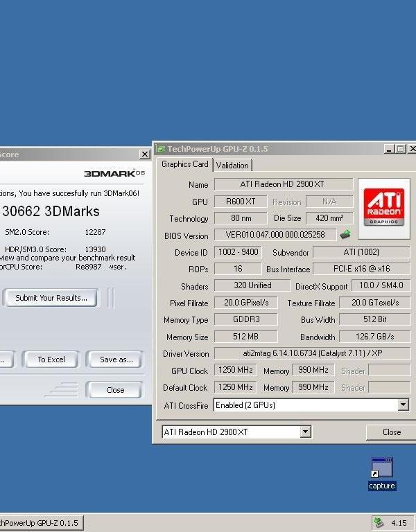Click Close in the 3DMark score window
416x532 pixels.
pyautogui.click(x=115, y=390)
